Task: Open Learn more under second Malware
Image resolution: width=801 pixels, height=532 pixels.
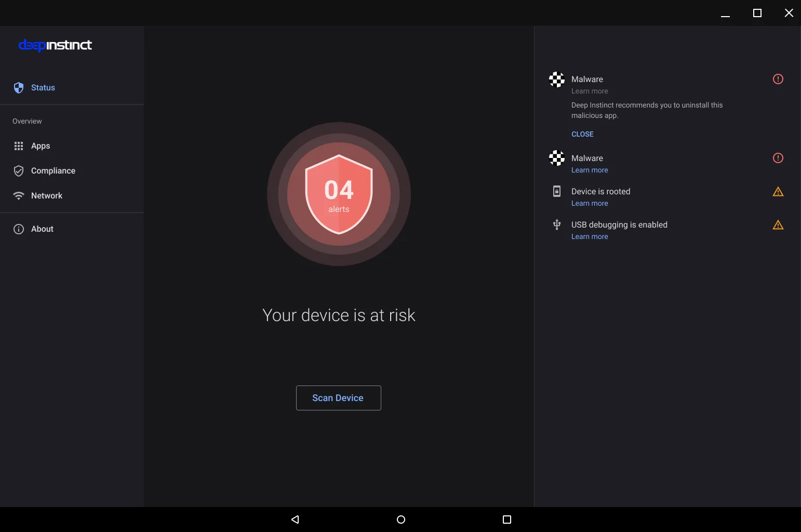Action: pos(590,170)
